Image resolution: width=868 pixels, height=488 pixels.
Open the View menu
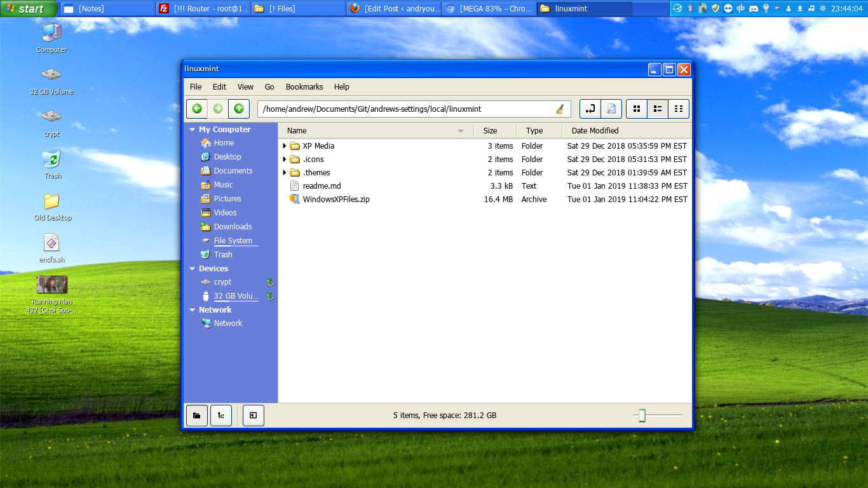245,87
